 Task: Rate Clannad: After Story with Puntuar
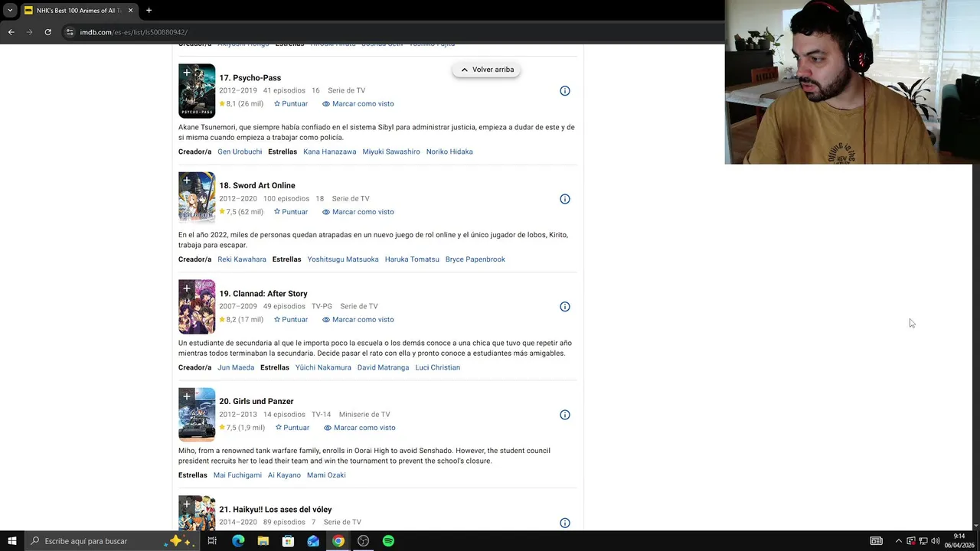291,320
